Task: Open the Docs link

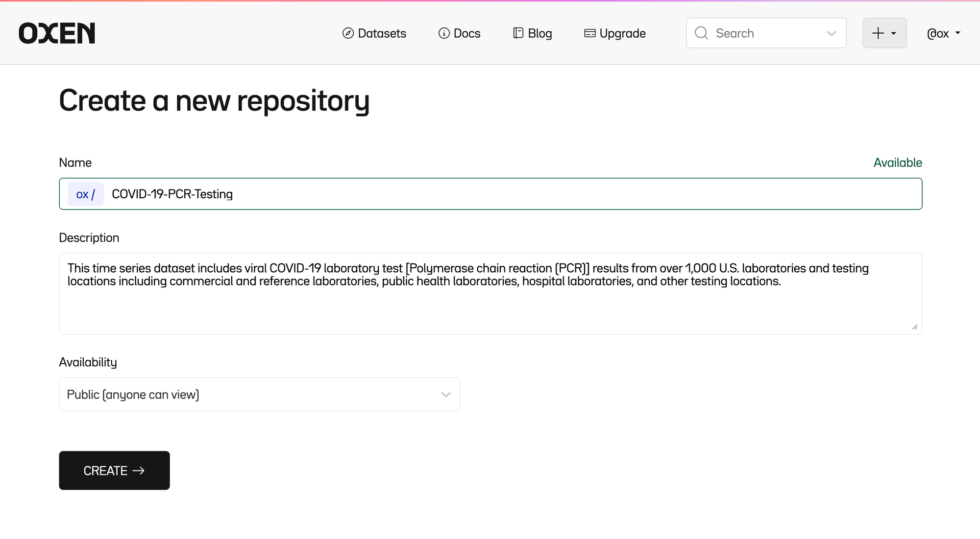Action: pyautogui.click(x=466, y=33)
